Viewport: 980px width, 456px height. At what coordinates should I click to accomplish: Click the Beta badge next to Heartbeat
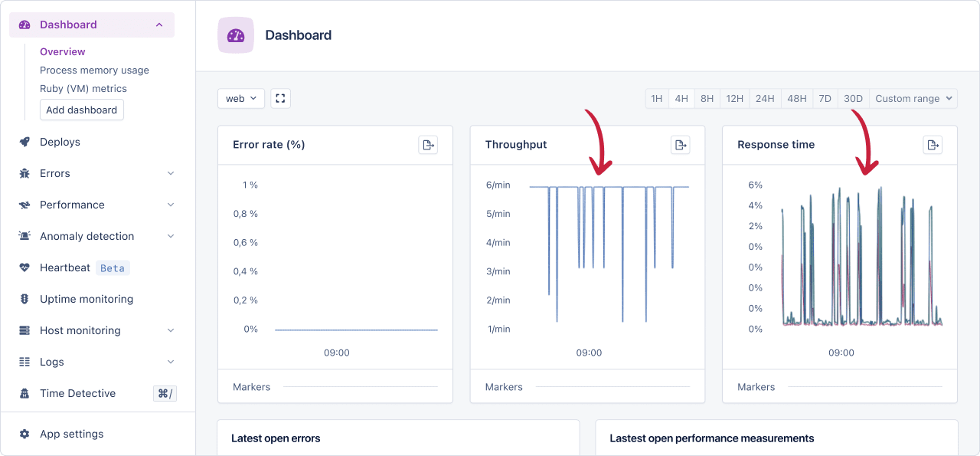coord(112,268)
